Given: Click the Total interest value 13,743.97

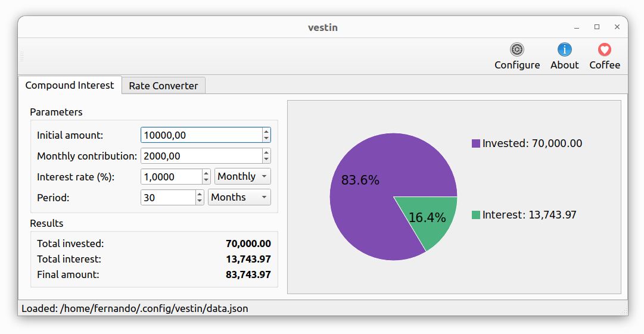Looking at the screenshot, I should [x=248, y=260].
